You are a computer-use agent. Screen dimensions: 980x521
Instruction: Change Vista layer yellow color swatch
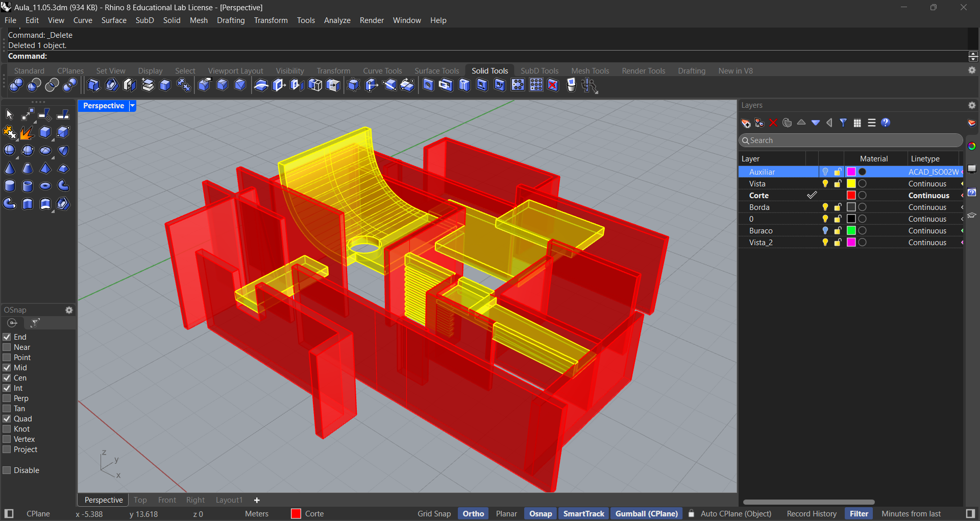[x=851, y=184]
